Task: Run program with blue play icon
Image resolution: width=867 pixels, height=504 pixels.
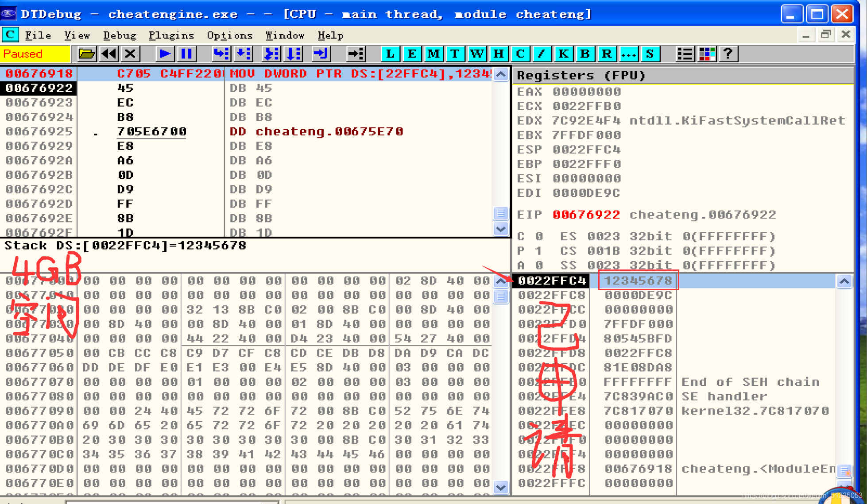Action: click(165, 54)
